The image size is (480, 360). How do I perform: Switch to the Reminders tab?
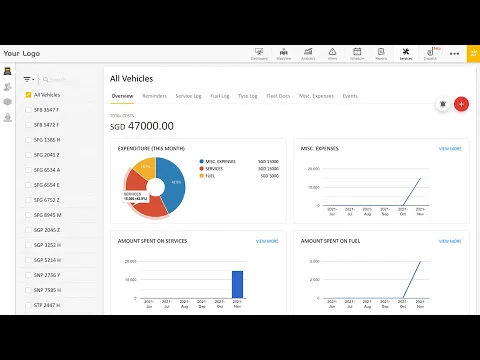pyautogui.click(x=154, y=96)
